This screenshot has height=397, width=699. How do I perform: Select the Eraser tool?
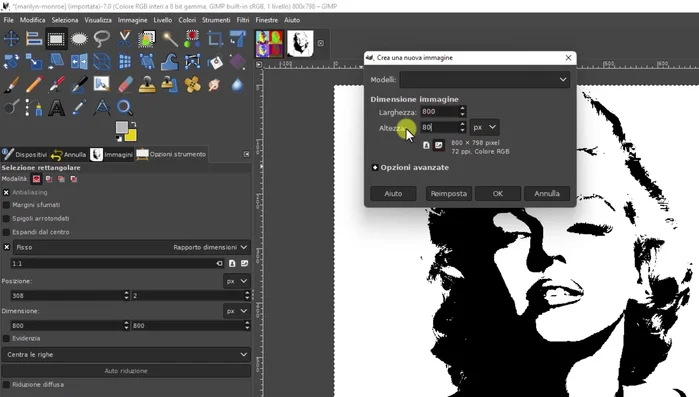tap(124, 84)
